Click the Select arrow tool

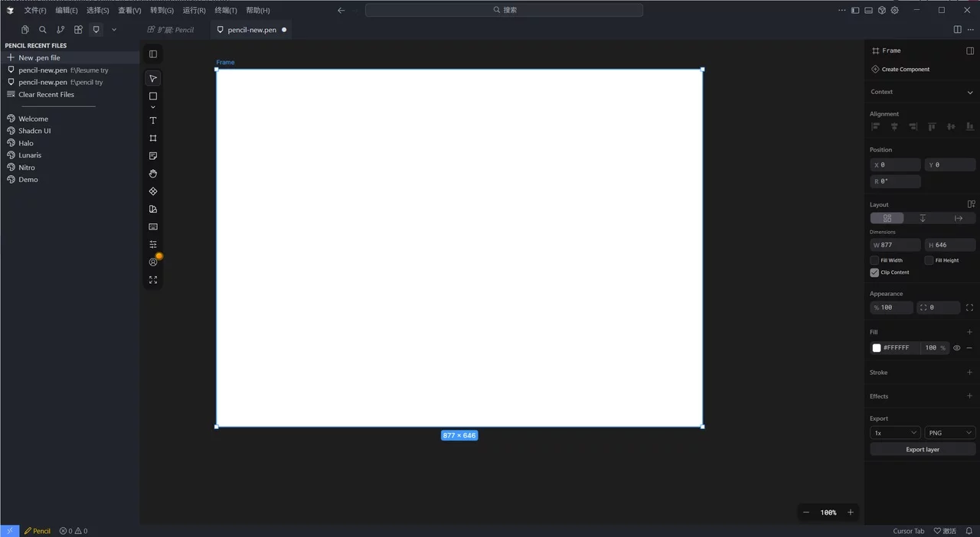pyautogui.click(x=153, y=78)
